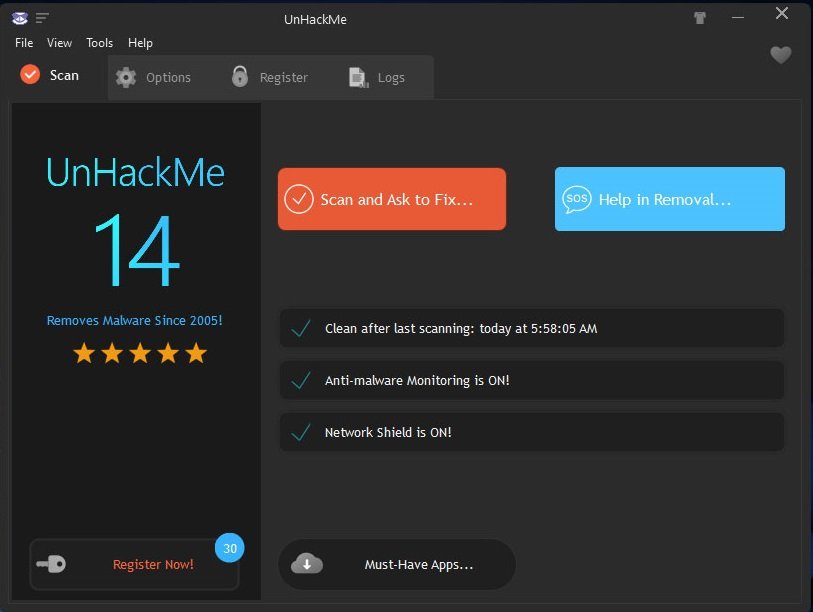The width and height of the screenshot is (813, 612).
Task: Click the shirt skin icon in title bar
Action: (699, 17)
